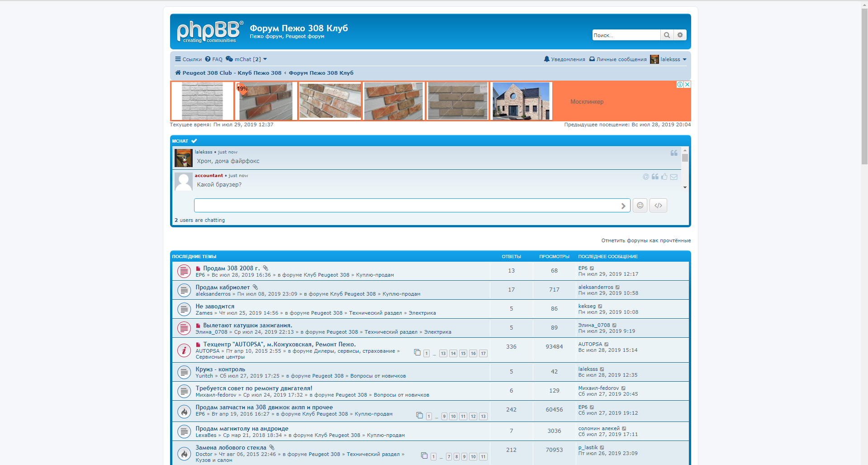Image resolution: width=868 pixels, height=465 pixels.
Task: Open Уведомления notifications menu
Action: click(x=564, y=59)
